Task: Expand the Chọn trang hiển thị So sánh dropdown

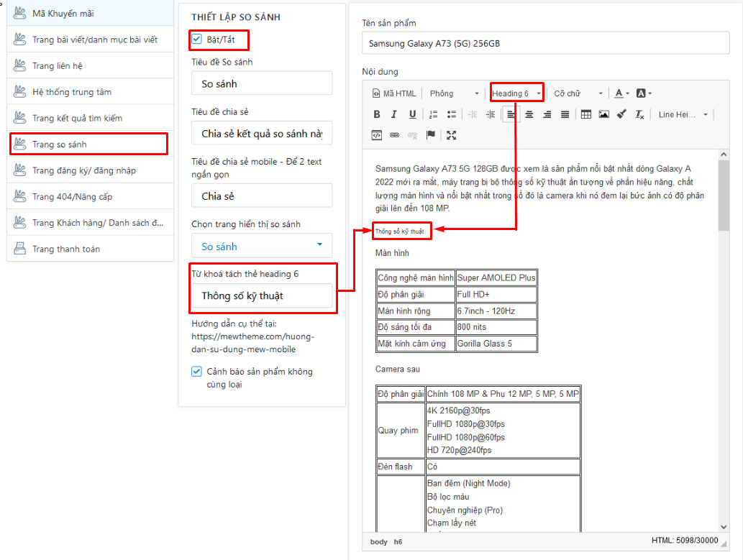Action: click(x=262, y=246)
